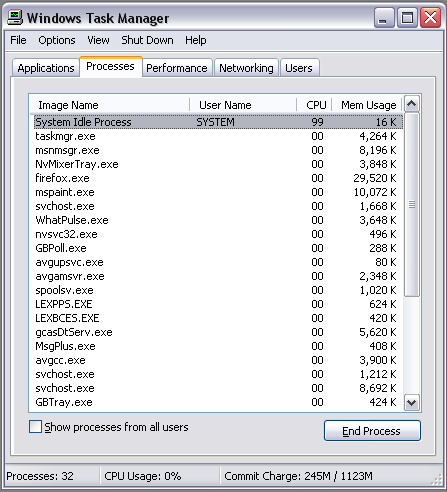Open the Shut Down menu
Image resolution: width=447 pixels, height=492 pixels.
(147, 40)
